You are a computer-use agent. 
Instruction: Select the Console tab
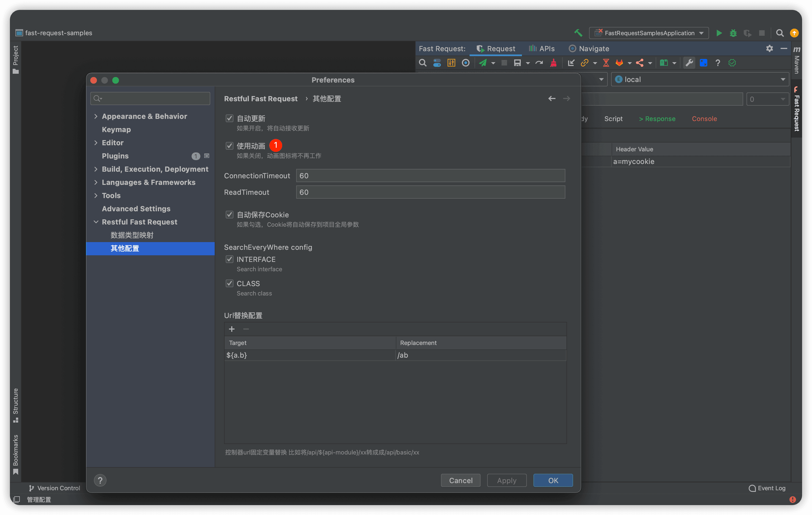coord(704,118)
